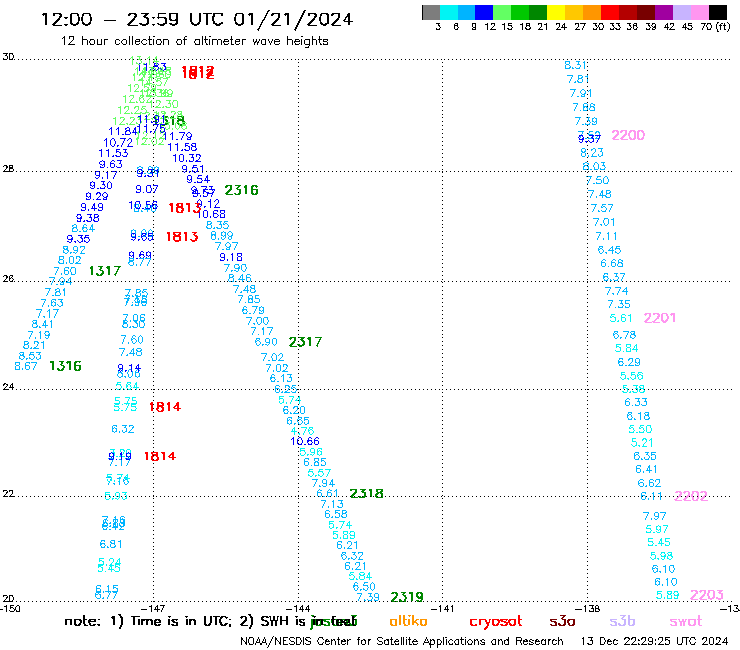Click the longitude axis label '-147'
Screen dimensions: 740x650
pos(154,609)
